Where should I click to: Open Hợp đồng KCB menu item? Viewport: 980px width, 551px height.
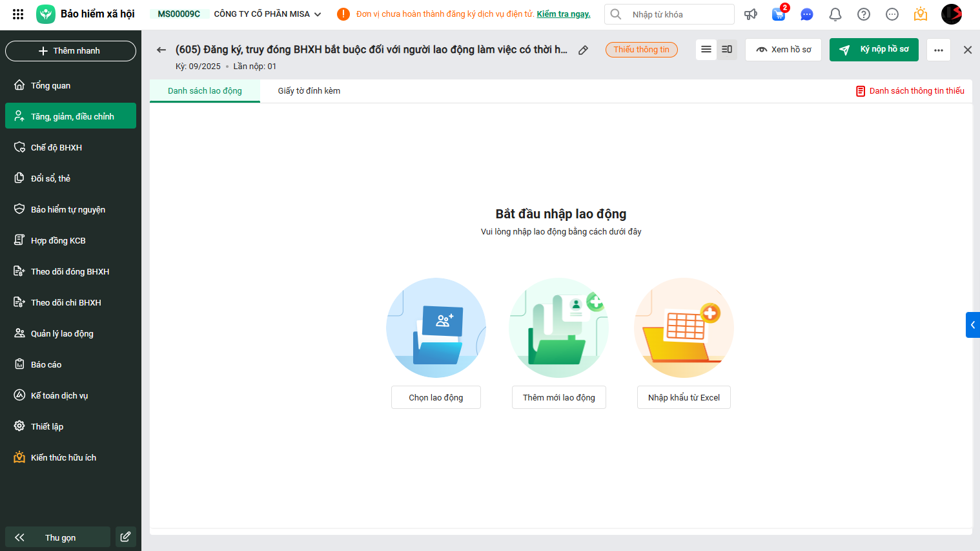coord(70,240)
